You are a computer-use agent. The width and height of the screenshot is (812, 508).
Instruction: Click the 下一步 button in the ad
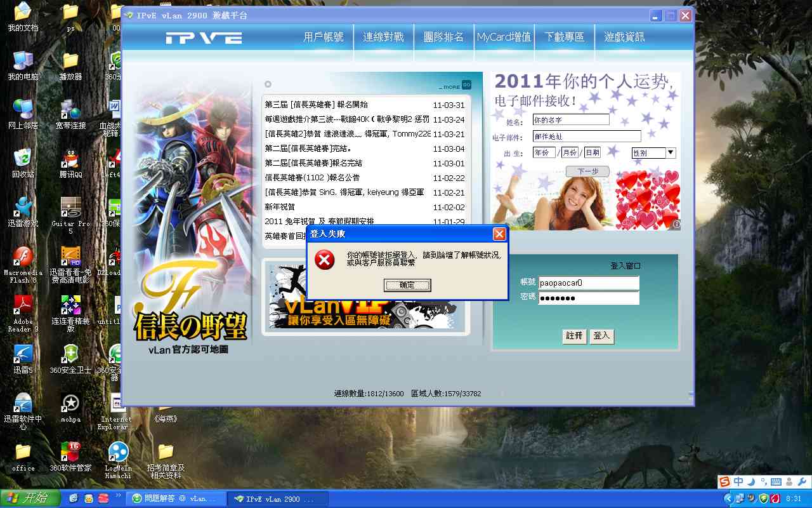(587, 171)
